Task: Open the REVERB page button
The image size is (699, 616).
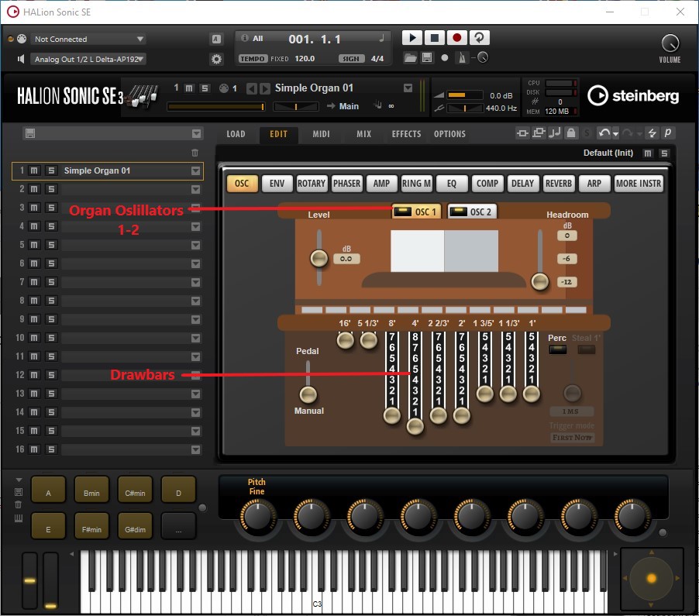Action: coord(559,184)
